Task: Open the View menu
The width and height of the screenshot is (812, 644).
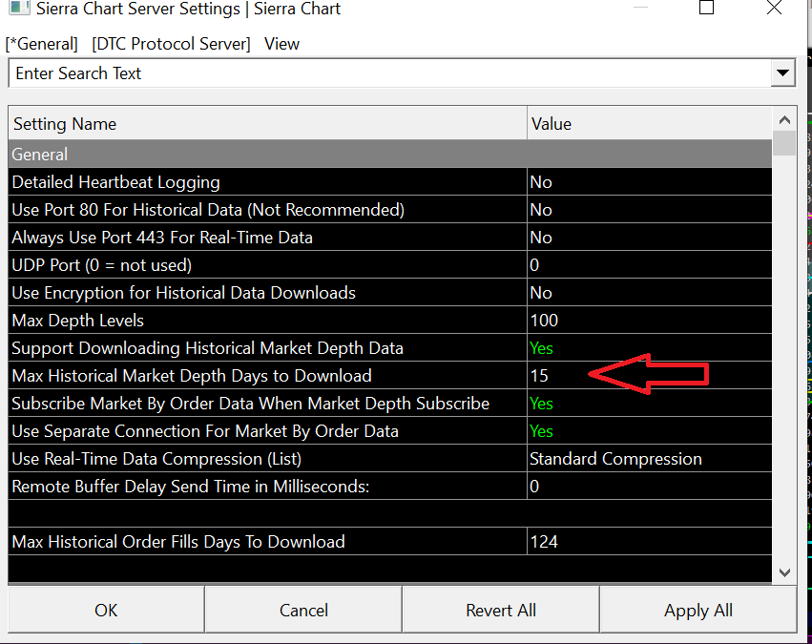Action: (281, 44)
